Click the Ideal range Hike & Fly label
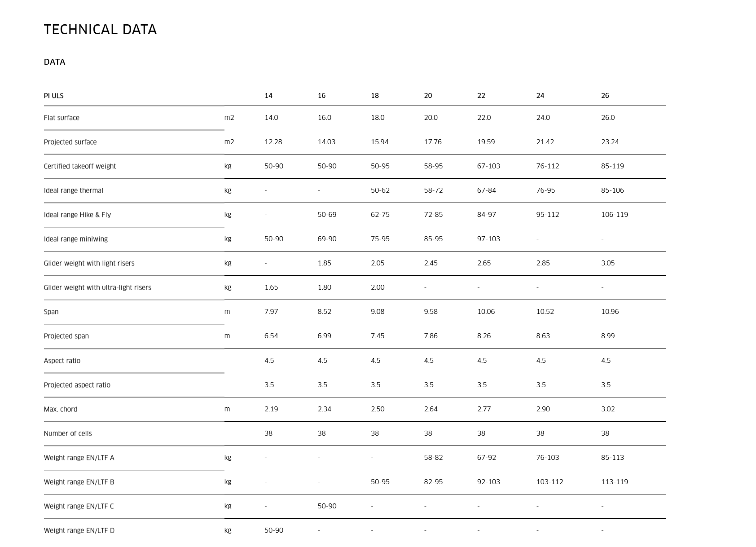The image size is (756, 547). pyautogui.click(x=77, y=215)
